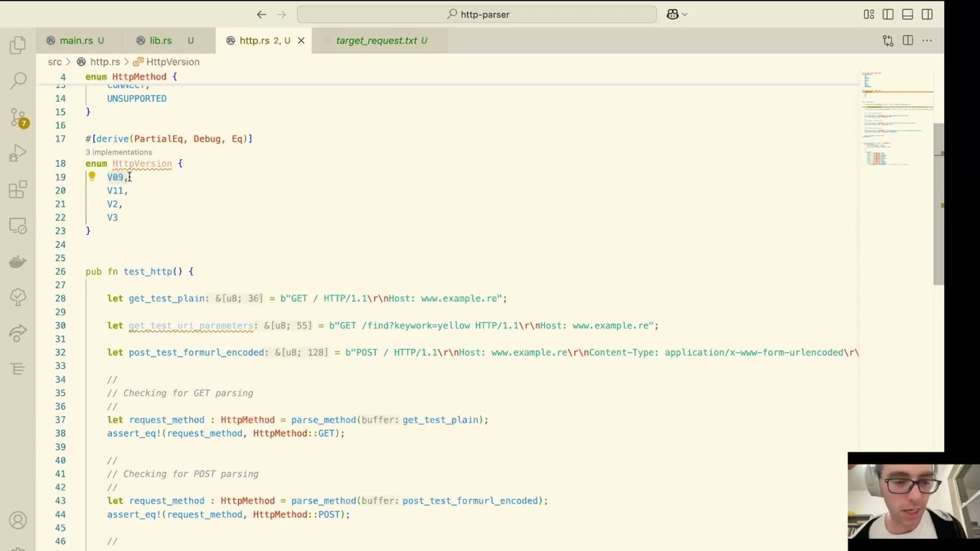Go back with the navigation arrow
Screen dimensions: 980x551
point(262,14)
